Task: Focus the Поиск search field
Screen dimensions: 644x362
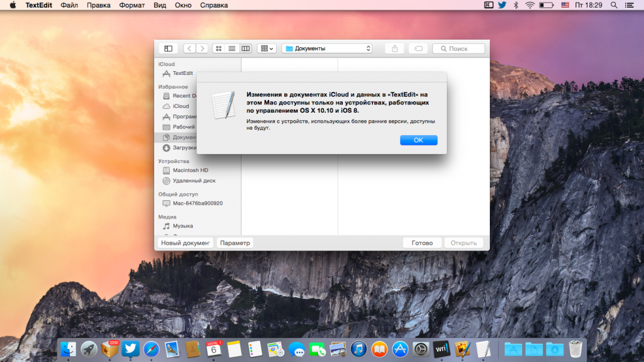Action: (458, 48)
